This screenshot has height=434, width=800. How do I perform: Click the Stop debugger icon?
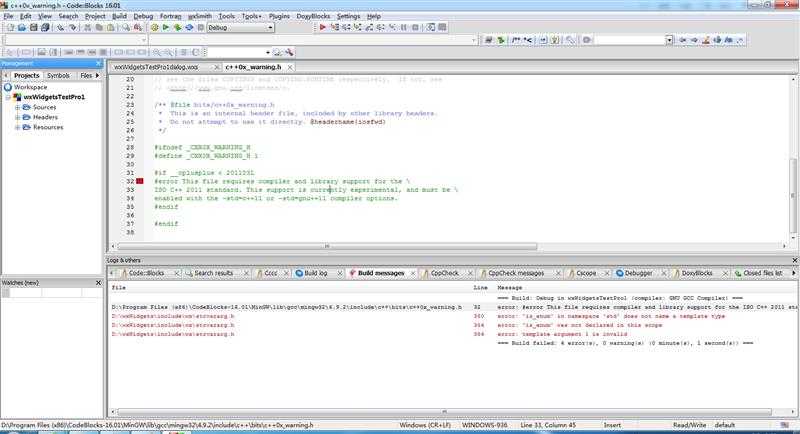tap(415, 28)
